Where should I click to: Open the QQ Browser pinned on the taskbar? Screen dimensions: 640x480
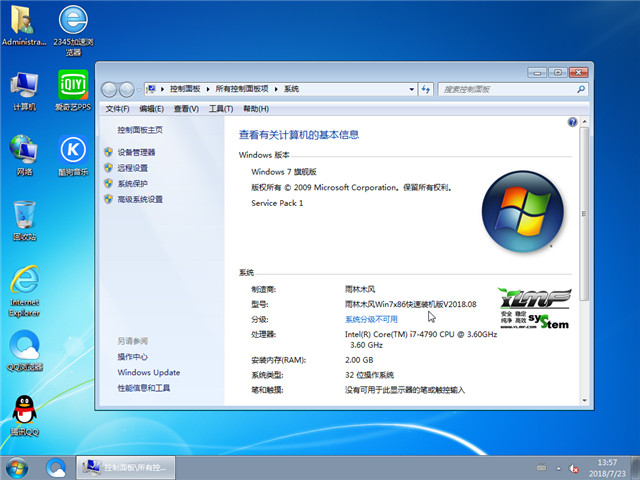(56, 468)
